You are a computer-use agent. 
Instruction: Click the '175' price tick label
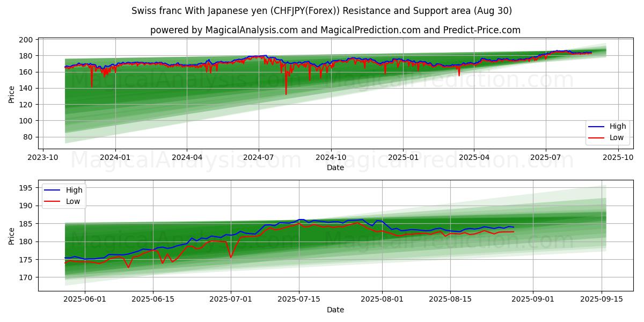(27, 260)
